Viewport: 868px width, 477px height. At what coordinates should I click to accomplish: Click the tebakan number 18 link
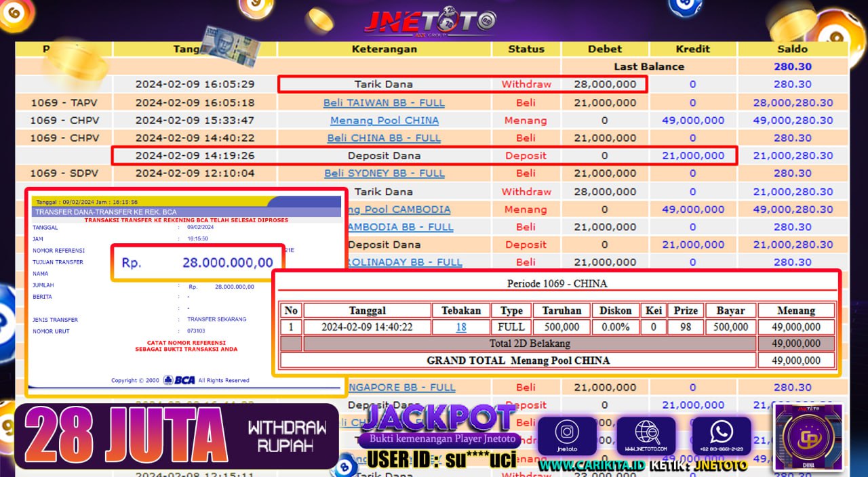pyautogui.click(x=461, y=327)
